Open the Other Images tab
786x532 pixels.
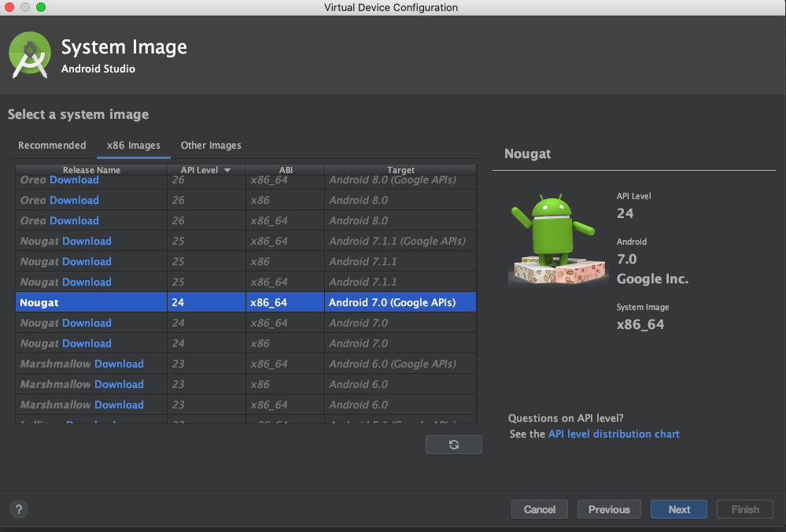coord(211,146)
